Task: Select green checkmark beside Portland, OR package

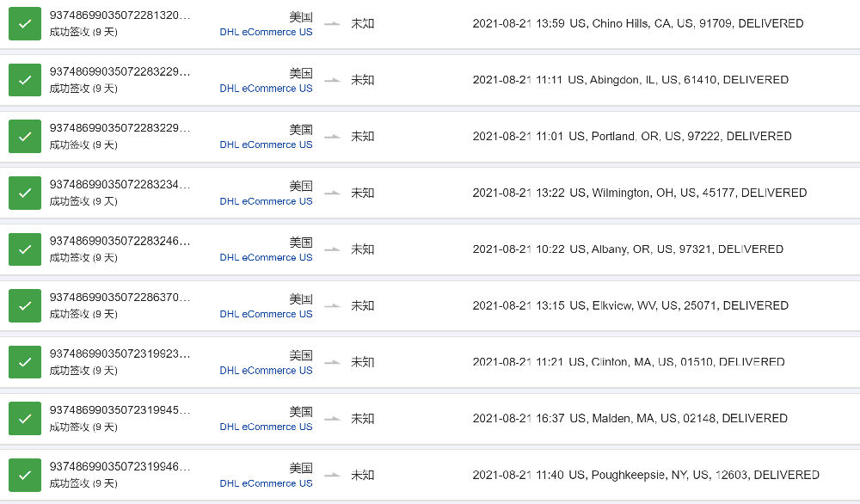Action: [x=25, y=136]
